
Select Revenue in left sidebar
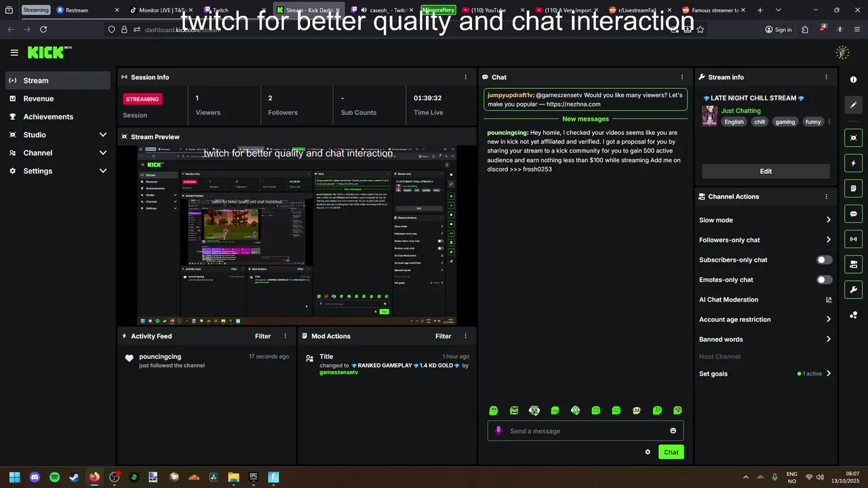coord(58,99)
